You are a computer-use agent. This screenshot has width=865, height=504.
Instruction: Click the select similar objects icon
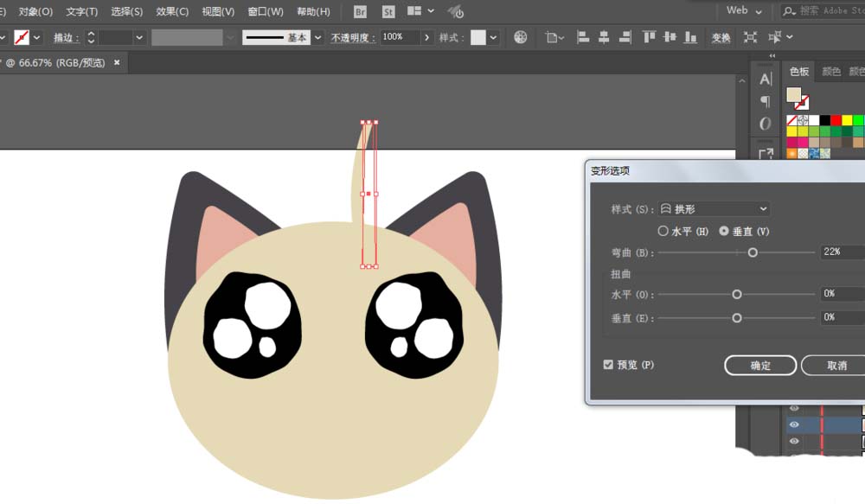774,37
